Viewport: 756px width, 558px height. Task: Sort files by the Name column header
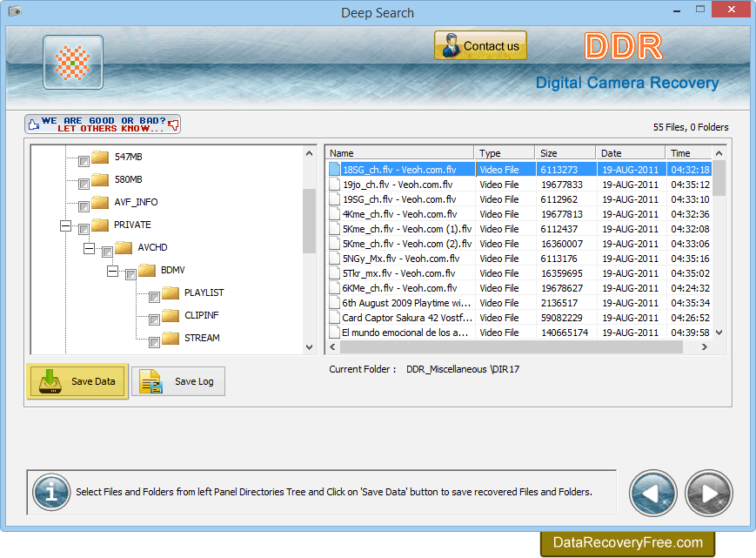pos(399,153)
